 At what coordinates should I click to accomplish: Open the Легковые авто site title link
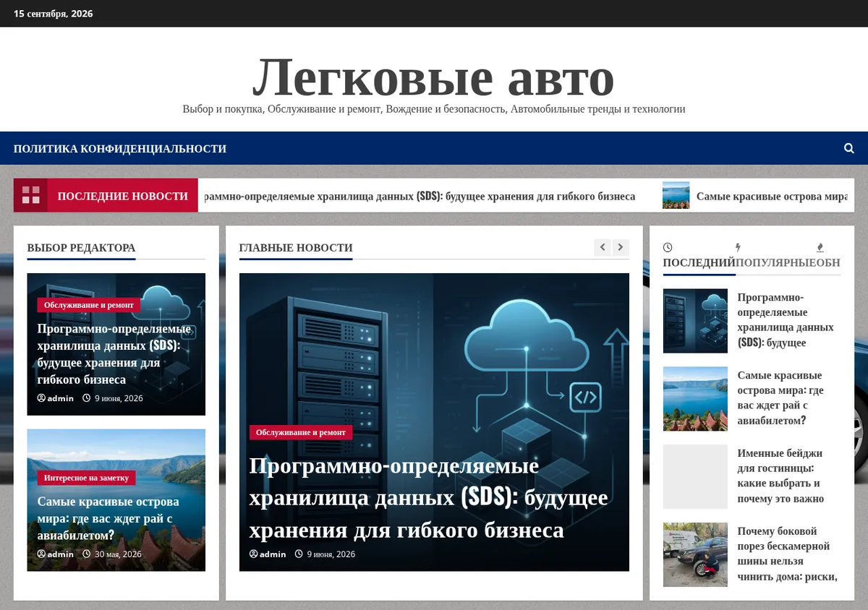click(x=433, y=77)
